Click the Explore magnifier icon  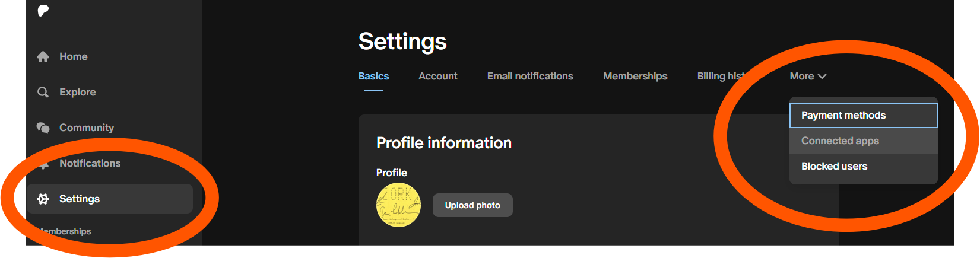[x=43, y=93]
